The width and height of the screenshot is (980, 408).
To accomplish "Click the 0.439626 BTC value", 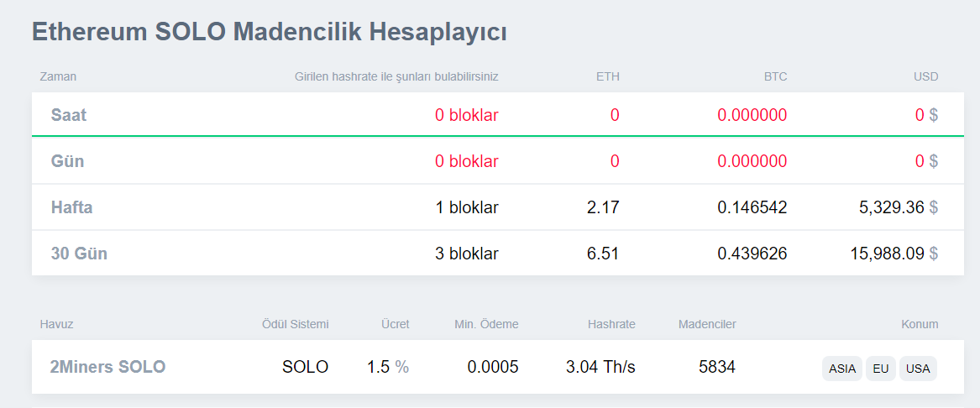I will pyautogui.click(x=752, y=253).
